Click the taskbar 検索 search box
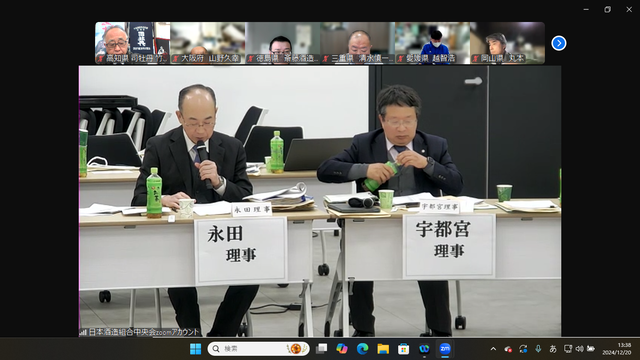 click(x=258, y=349)
